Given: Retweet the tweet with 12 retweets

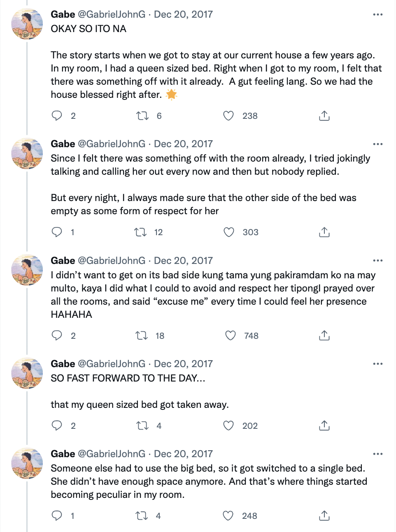Looking at the screenshot, I should (x=141, y=232).
